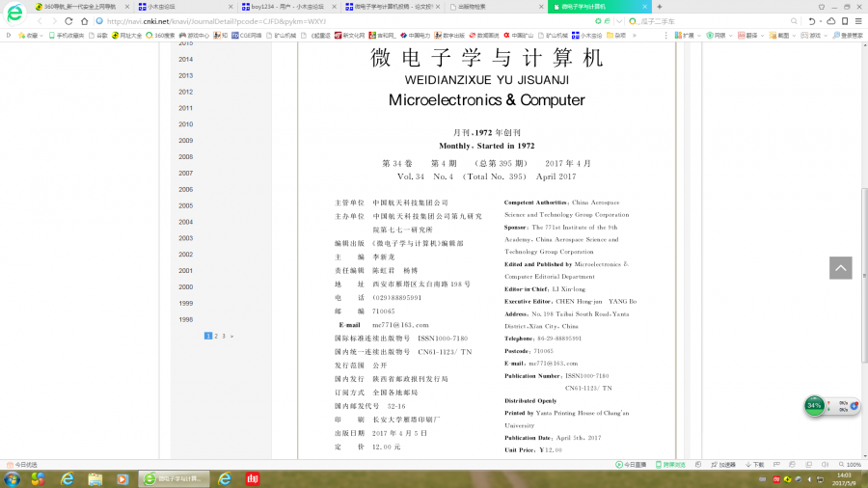The width and height of the screenshot is (868, 488).
Task: Open the undo tab history dropdown arrow
Action: (821, 21)
